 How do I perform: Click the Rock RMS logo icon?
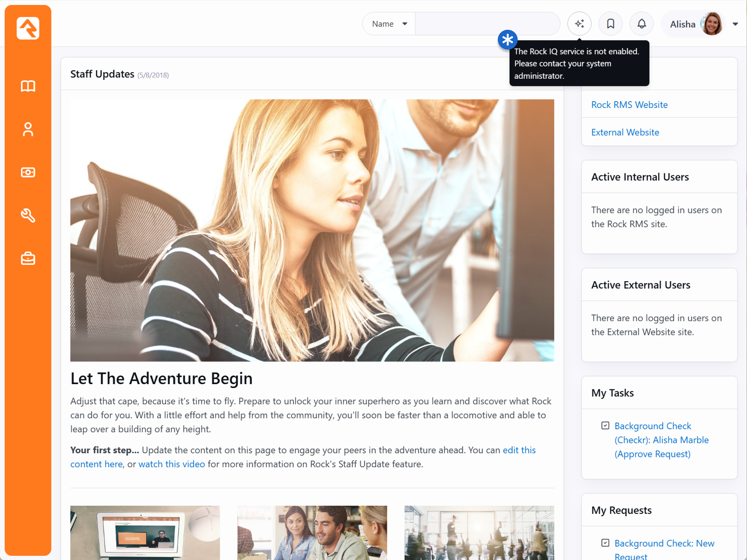[28, 28]
